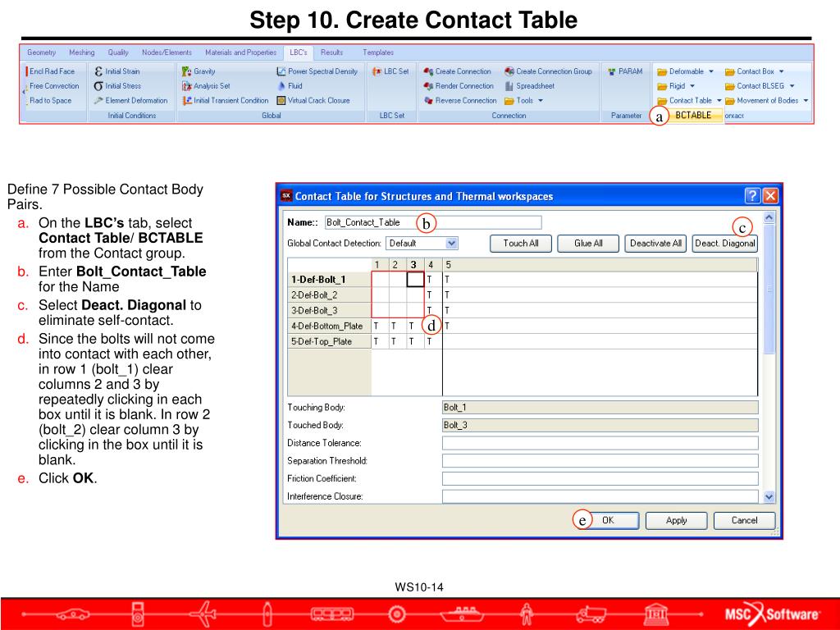Expand the Rigid dropdown arrow
This screenshot has height=630, width=840.
[x=692, y=85]
